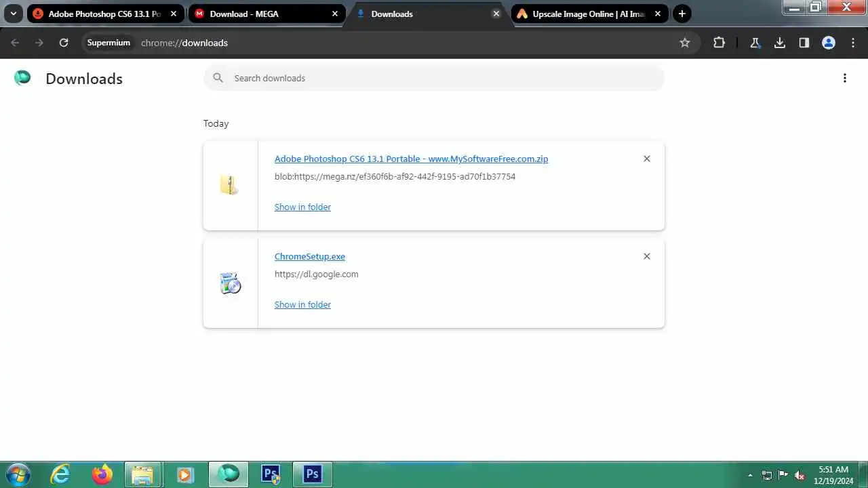The width and height of the screenshot is (868, 488).
Task: Go forward using the forward arrow
Action: pyautogui.click(x=39, y=43)
